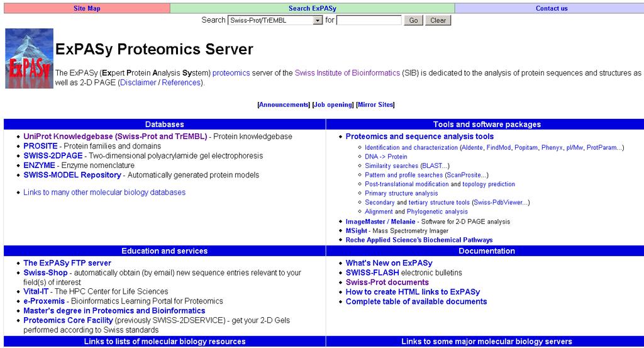
Task: Click the search query text field
Action: tap(369, 20)
